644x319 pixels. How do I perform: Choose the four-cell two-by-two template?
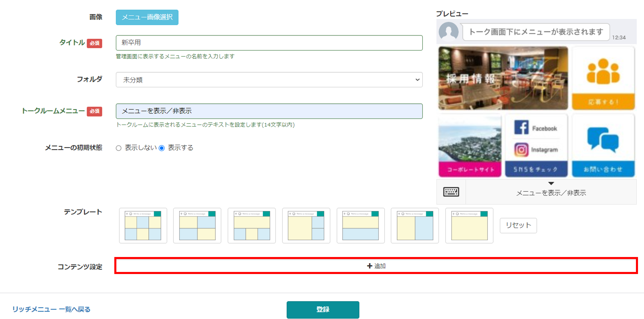197,225
